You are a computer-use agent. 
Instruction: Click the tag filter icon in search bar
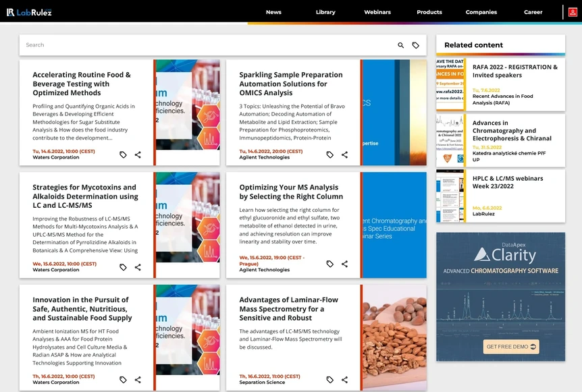416,45
